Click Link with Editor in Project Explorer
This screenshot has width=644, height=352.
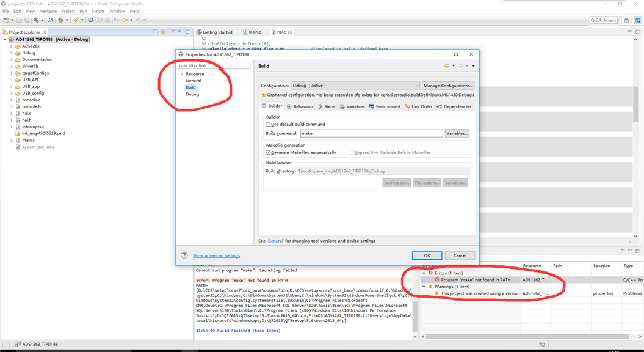(163, 32)
